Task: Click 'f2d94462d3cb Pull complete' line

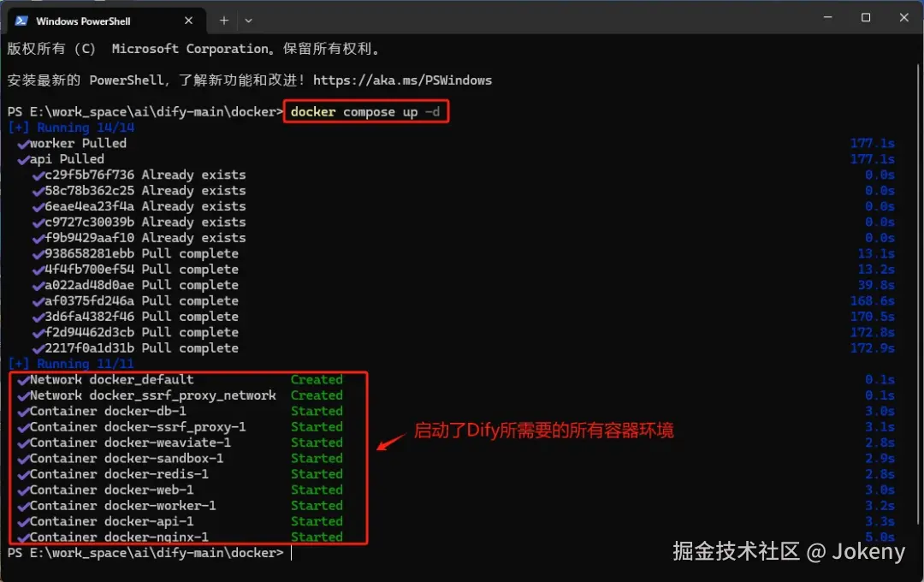Action: [x=135, y=332]
